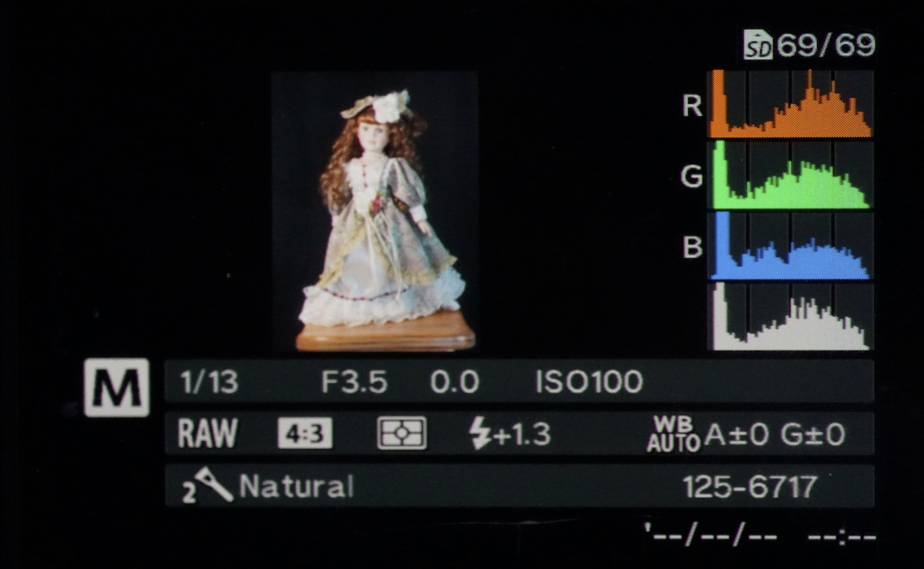Tap the RAW image quality indicator
This screenshot has width=924, height=569.
[x=208, y=433]
